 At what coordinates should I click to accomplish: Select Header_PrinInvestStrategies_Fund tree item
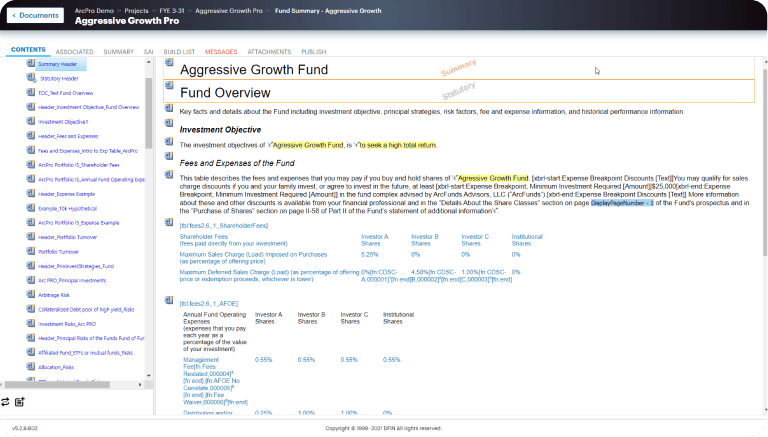tap(76, 266)
